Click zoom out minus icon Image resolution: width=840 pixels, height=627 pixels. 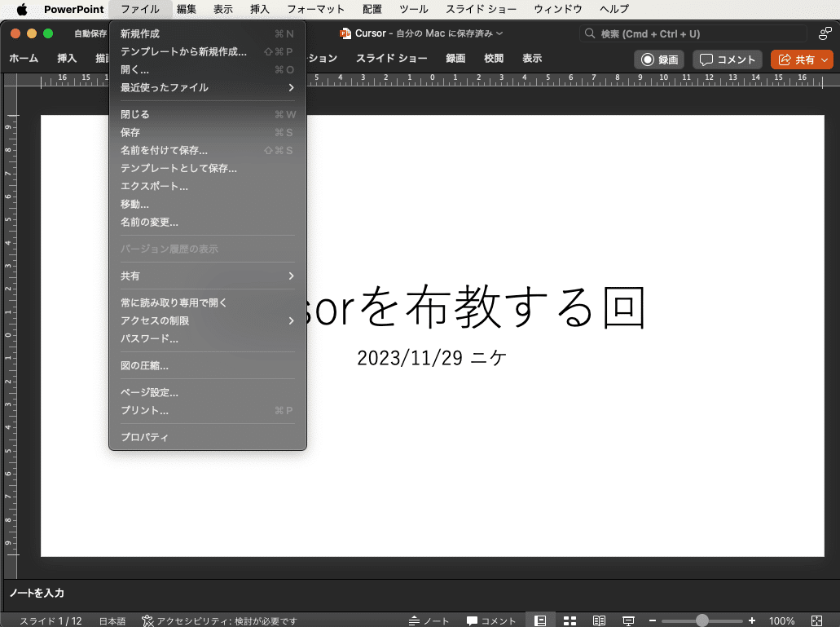(x=653, y=620)
